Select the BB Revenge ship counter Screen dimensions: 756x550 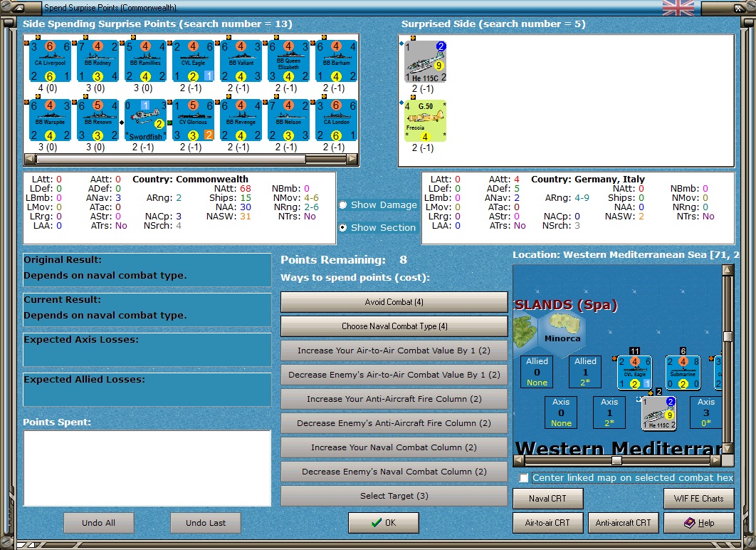point(241,120)
